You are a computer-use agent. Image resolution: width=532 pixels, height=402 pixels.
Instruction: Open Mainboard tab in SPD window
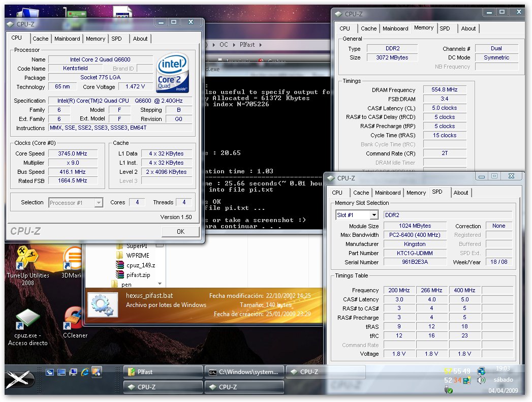[x=388, y=193]
